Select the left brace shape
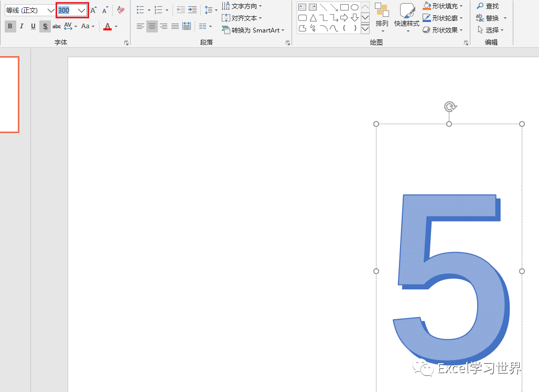Image resolution: width=539 pixels, height=392 pixels. (x=344, y=28)
